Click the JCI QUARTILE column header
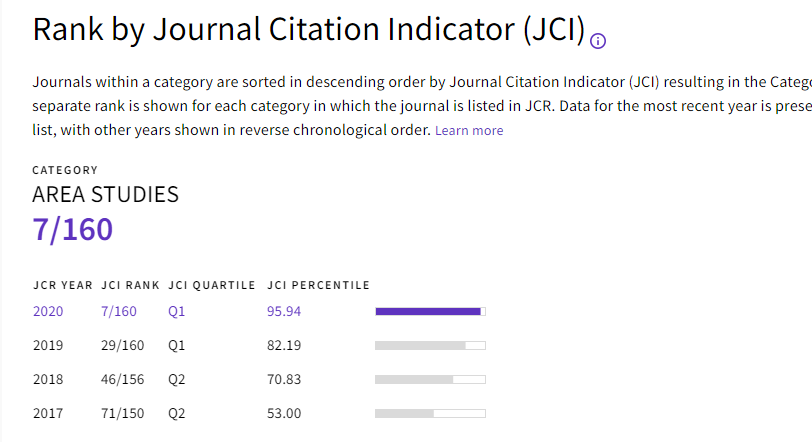812x442 pixels. pos(212,285)
